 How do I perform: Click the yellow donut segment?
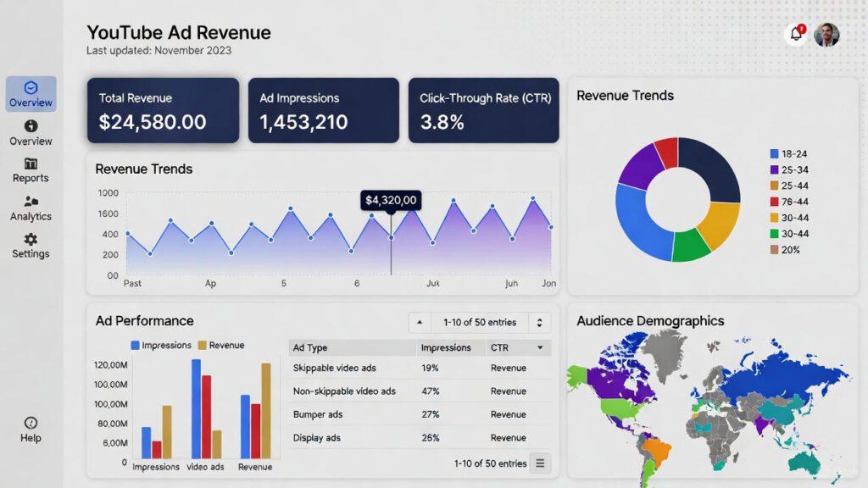click(721, 224)
